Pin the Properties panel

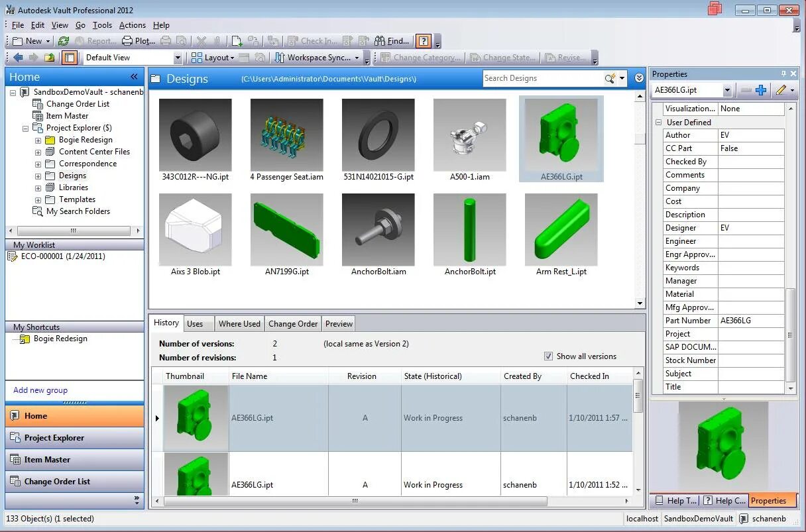pyautogui.click(x=783, y=74)
